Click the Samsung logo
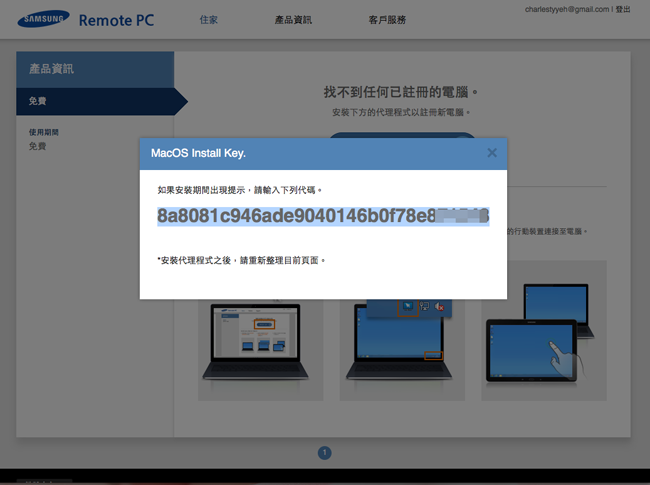 [43, 19]
